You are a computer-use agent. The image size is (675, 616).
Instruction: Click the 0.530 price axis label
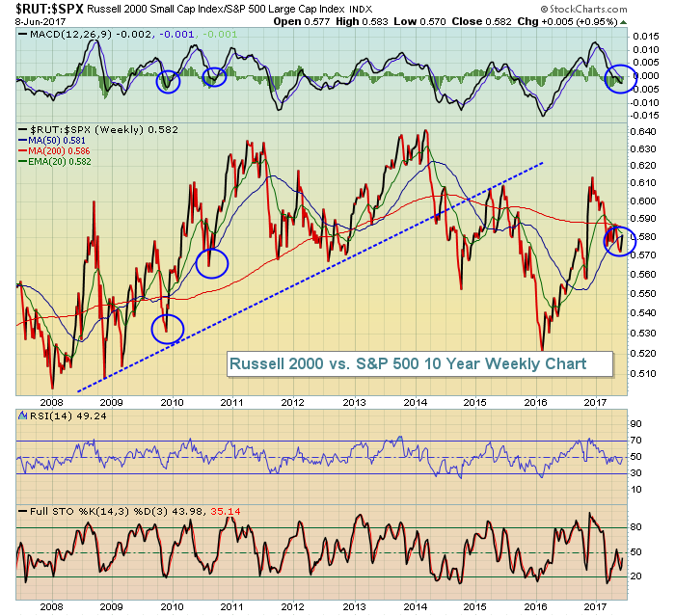tap(643, 334)
